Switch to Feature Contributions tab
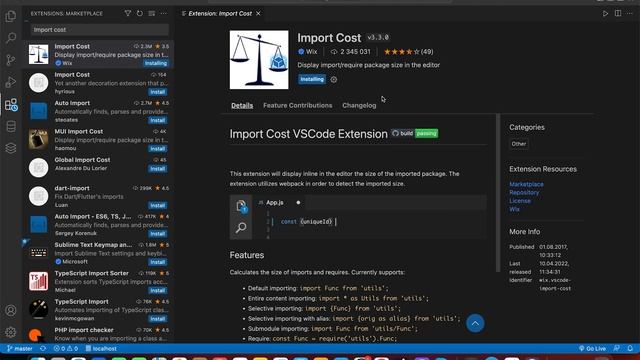640x360 pixels. 298,105
